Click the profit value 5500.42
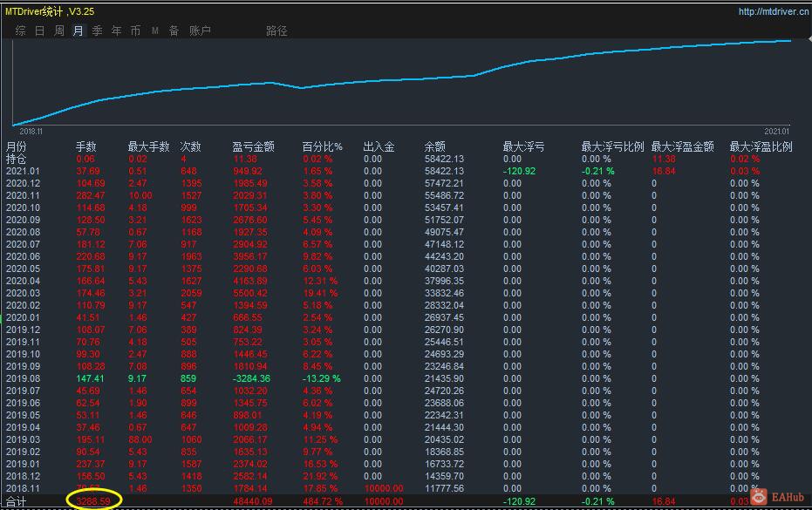 pyautogui.click(x=250, y=293)
